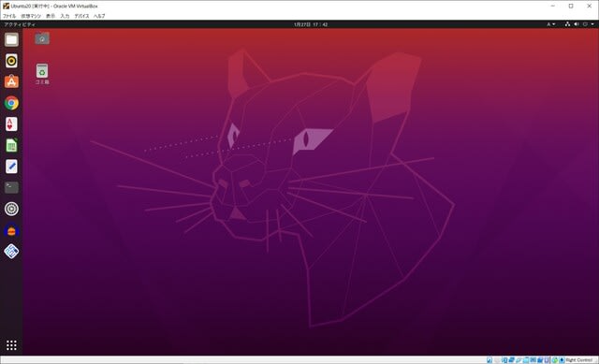Expand the system power menu arrow
The image size is (599, 364).
pos(592,24)
